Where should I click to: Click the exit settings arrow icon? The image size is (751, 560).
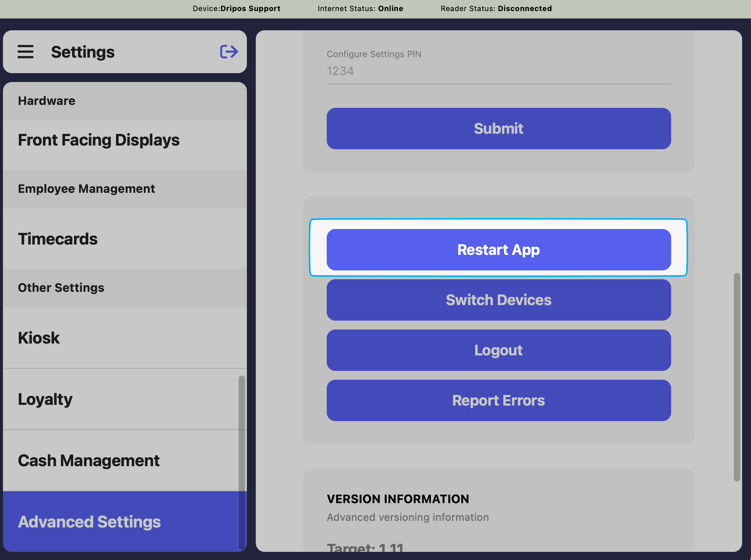[229, 52]
